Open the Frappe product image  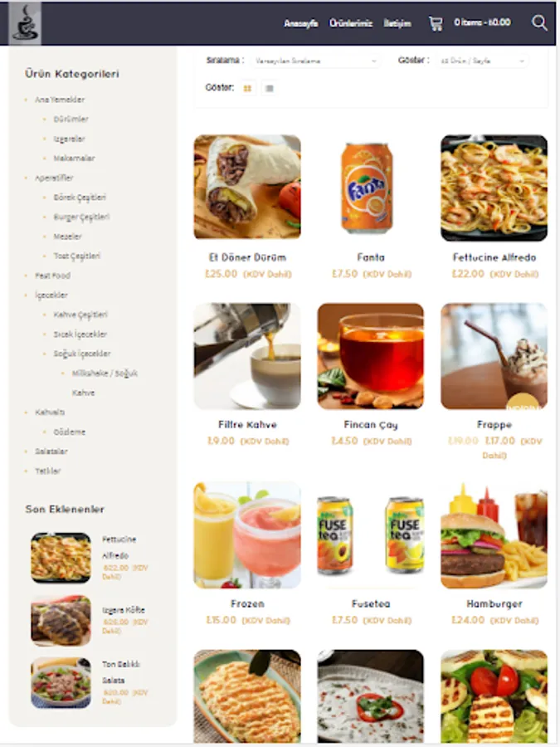(494, 356)
